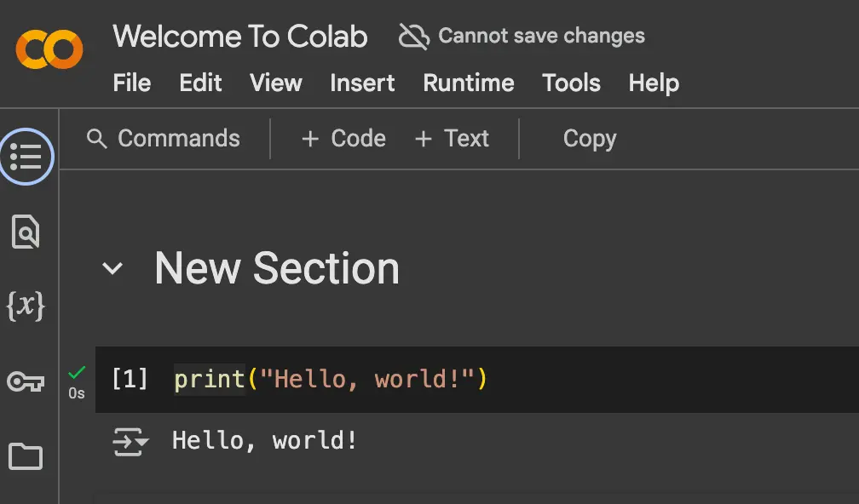Open the Tools menu

(x=571, y=83)
